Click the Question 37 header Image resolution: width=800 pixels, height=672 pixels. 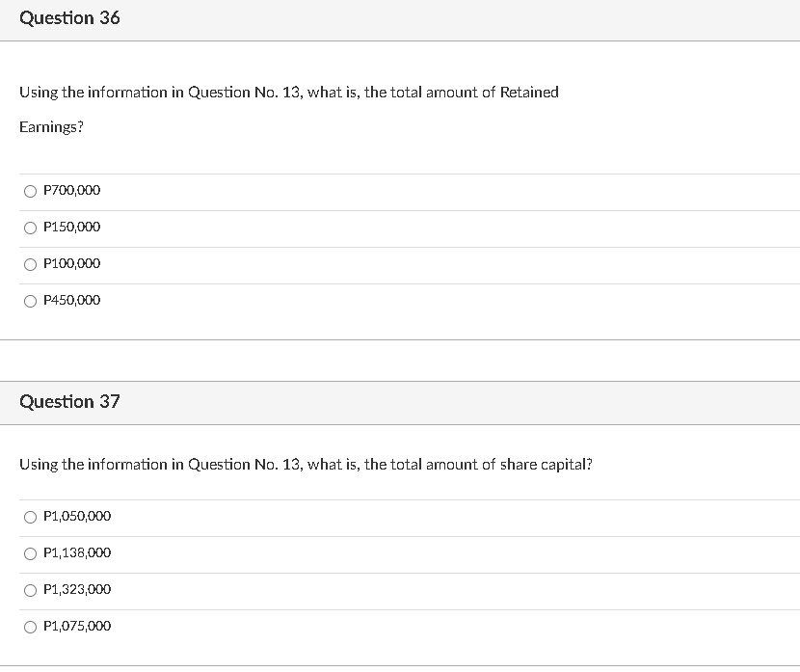pos(69,403)
